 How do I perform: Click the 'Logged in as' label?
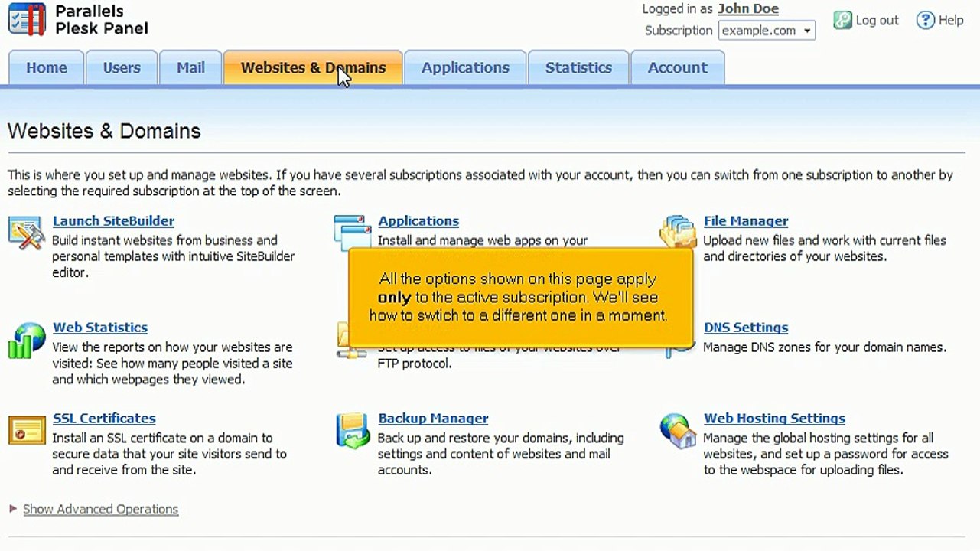(x=677, y=9)
